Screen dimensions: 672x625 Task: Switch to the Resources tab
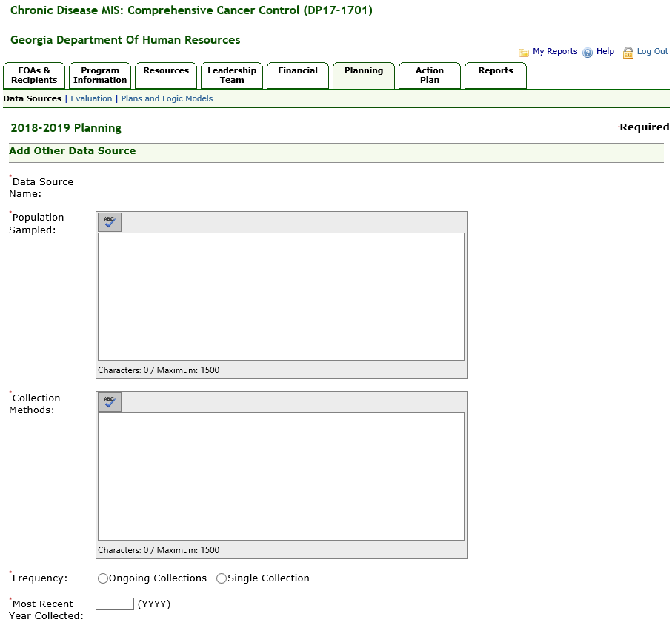tap(166, 76)
